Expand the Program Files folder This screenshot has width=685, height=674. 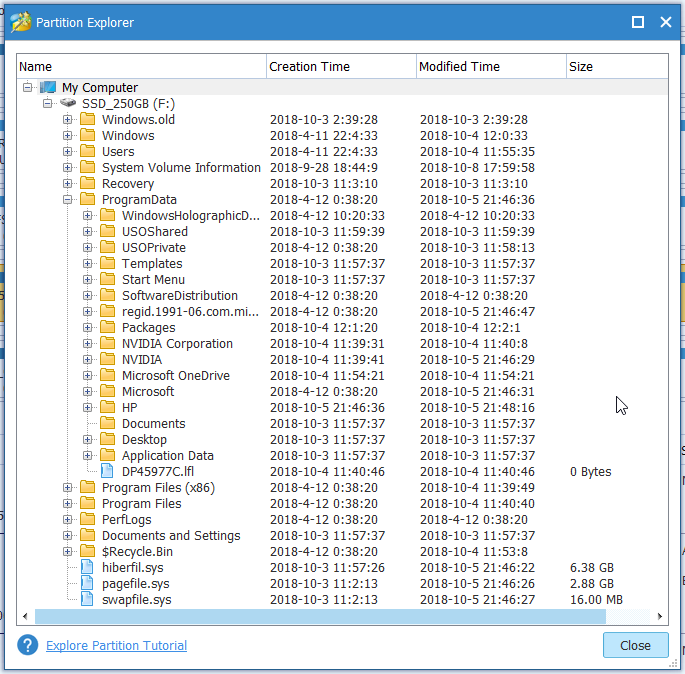click(67, 504)
